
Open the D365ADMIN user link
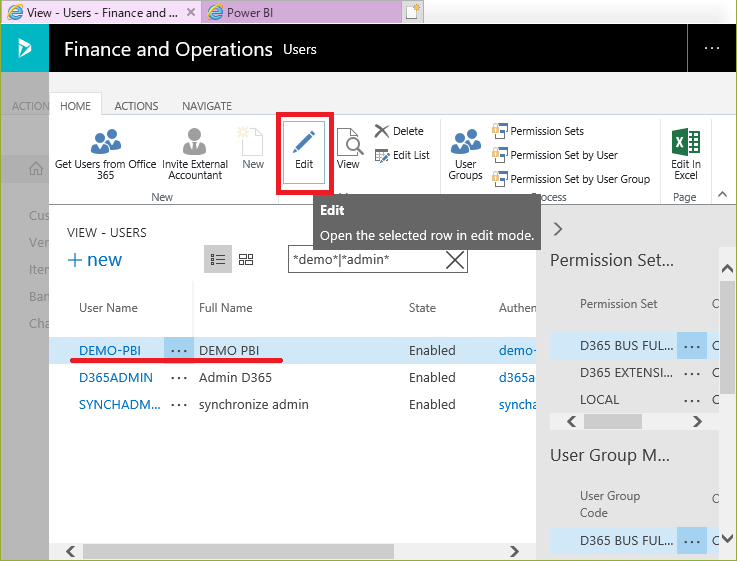click(116, 377)
